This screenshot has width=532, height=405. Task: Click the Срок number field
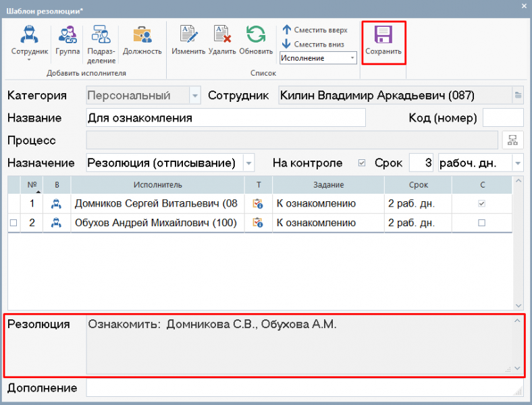click(x=421, y=163)
